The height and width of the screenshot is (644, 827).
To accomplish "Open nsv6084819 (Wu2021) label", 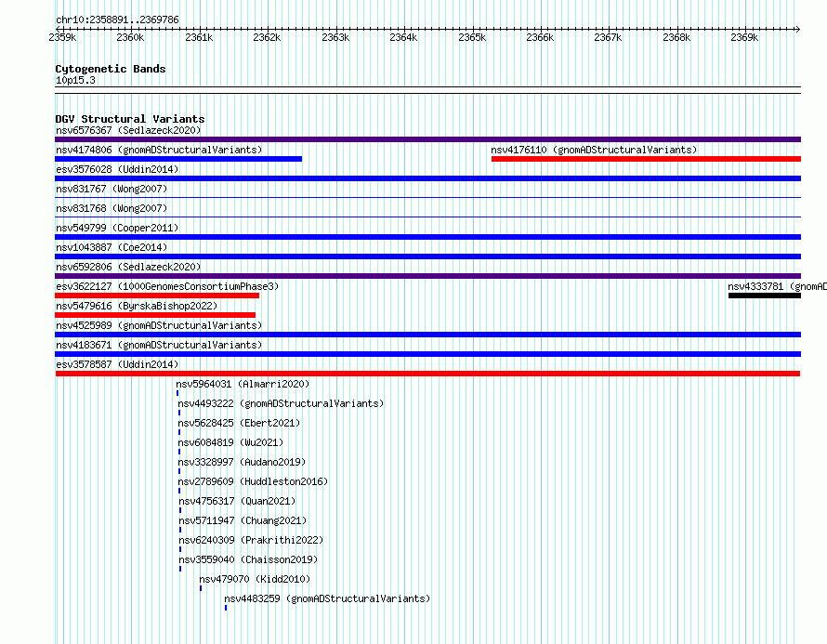I will click(x=230, y=442).
